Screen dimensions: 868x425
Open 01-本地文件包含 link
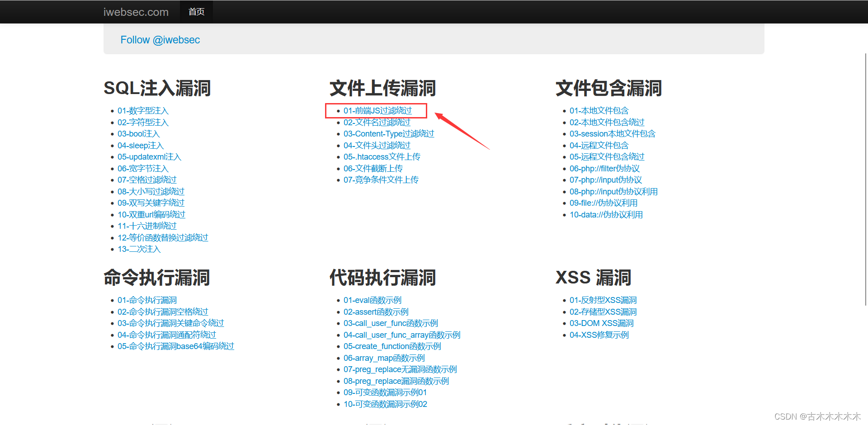pyautogui.click(x=599, y=111)
